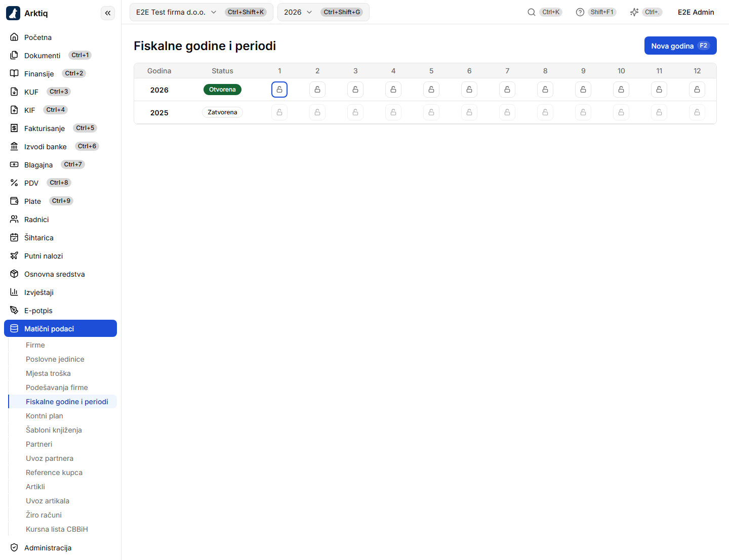The height and width of the screenshot is (560, 729).
Task: Click the Početna home icon
Action: (x=14, y=37)
